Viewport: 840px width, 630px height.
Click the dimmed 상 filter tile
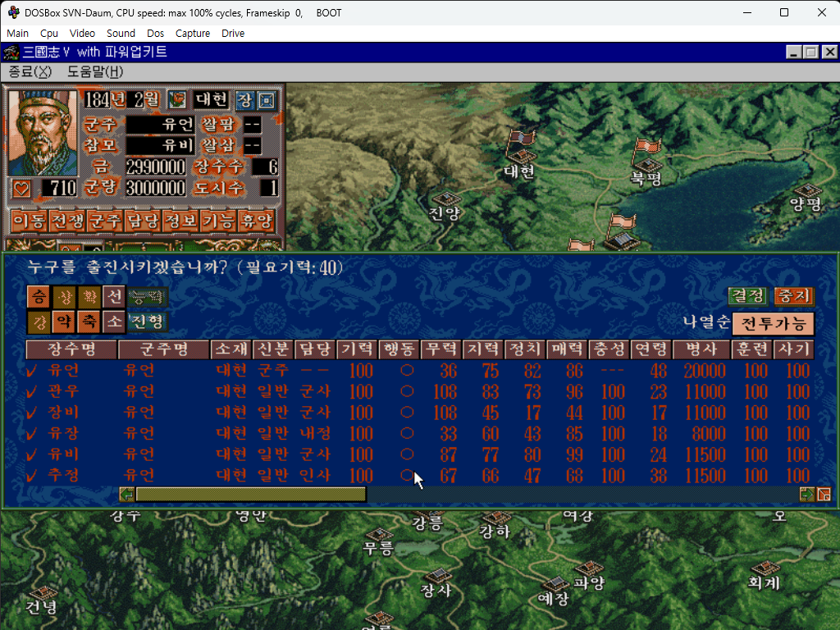click(64, 296)
